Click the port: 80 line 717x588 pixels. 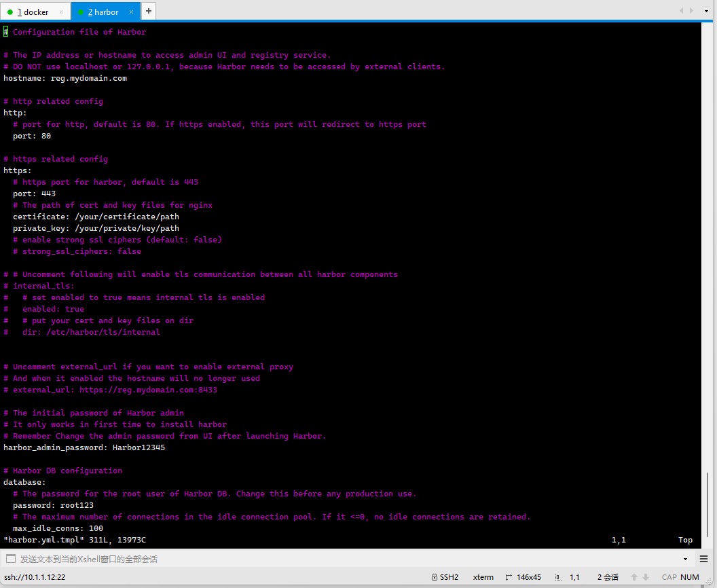[x=32, y=136]
